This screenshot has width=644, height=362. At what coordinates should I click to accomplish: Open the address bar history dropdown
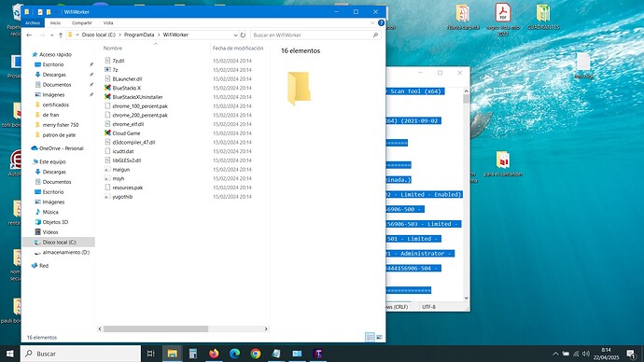click(x=235, y=35)
